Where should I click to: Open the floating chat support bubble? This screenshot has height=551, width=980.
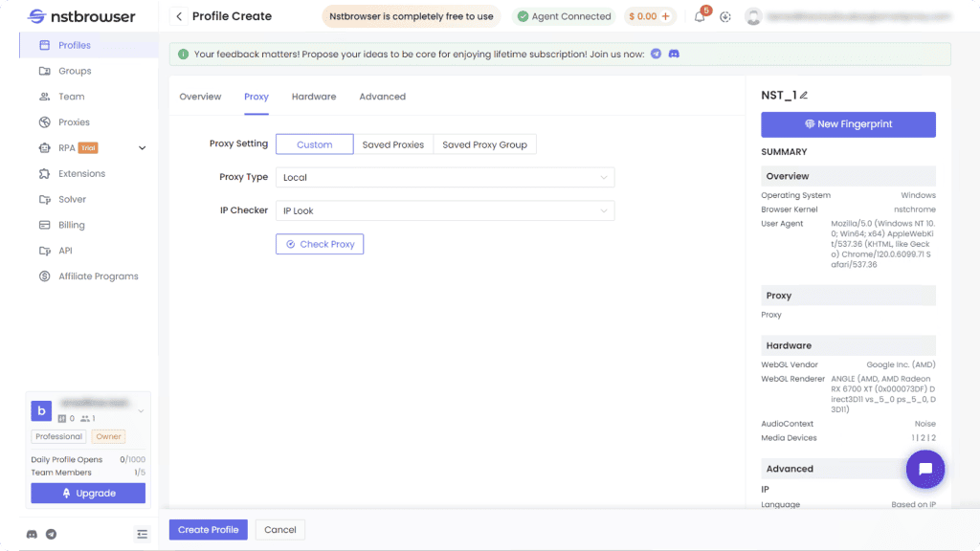click(924, 469)
